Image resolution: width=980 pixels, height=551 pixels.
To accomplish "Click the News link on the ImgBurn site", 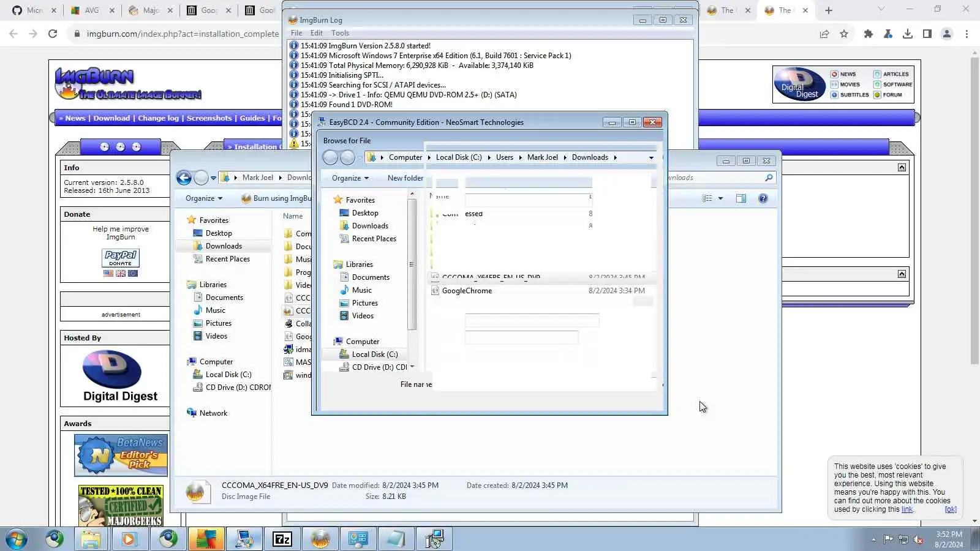I will (75, 118).
